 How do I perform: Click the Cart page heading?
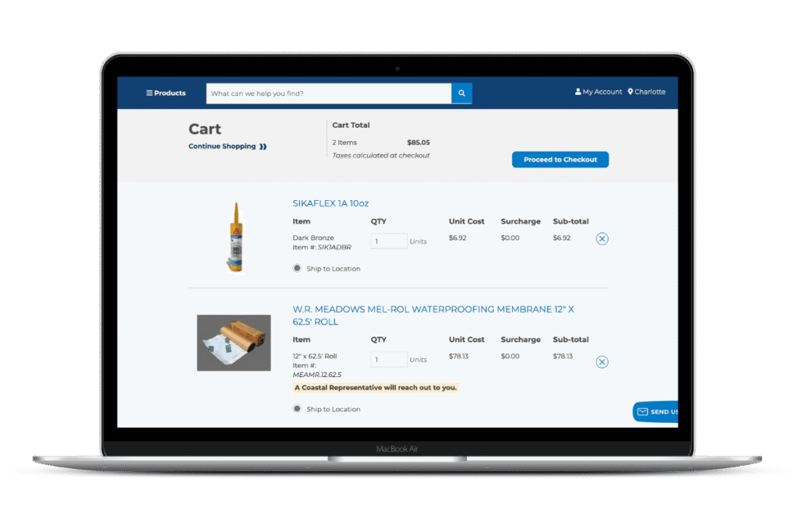click(205, 129)
